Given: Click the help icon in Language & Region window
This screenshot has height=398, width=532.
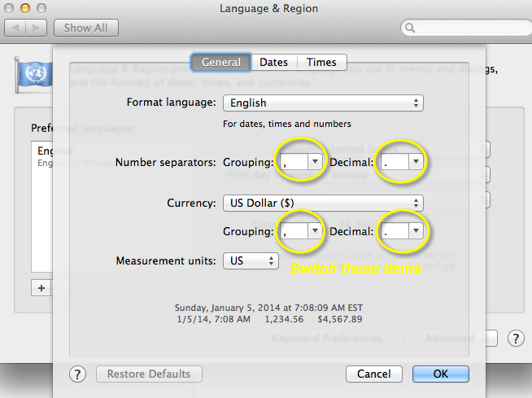Looking at the screenshot, I should click(516, 339).
